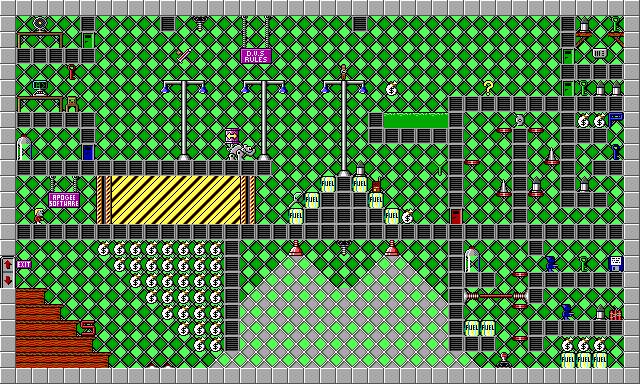This screenshot has height=384, width=640.
Task: Click the green acid pool
Action: pos(416,120)
